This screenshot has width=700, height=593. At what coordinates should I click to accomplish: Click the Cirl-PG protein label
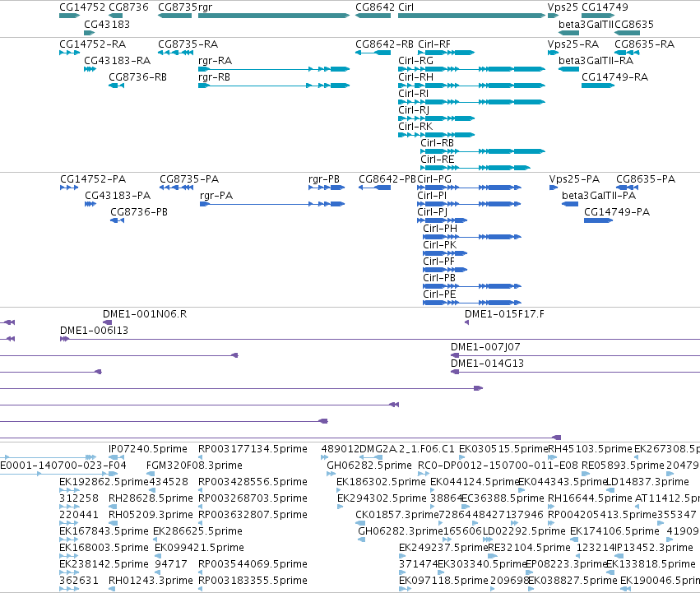434,179
